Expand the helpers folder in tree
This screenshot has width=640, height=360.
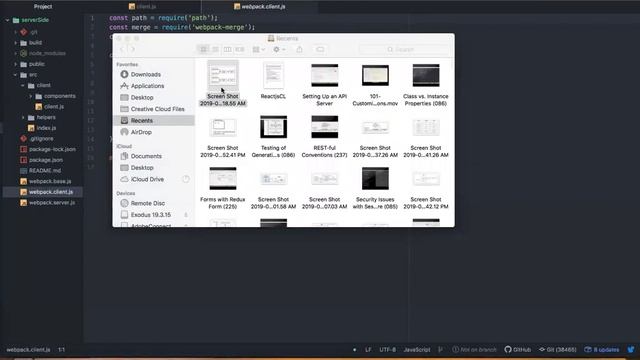click(x=23, y=117)
